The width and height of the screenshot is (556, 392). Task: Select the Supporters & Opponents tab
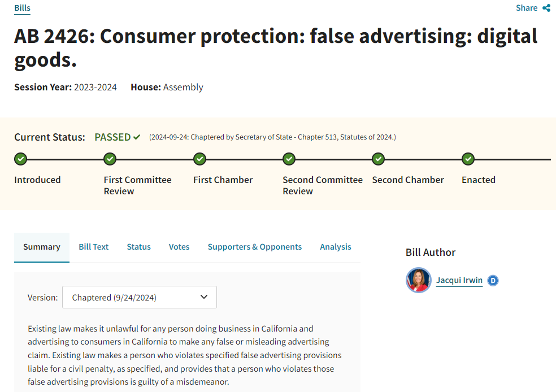coord(255,247)
